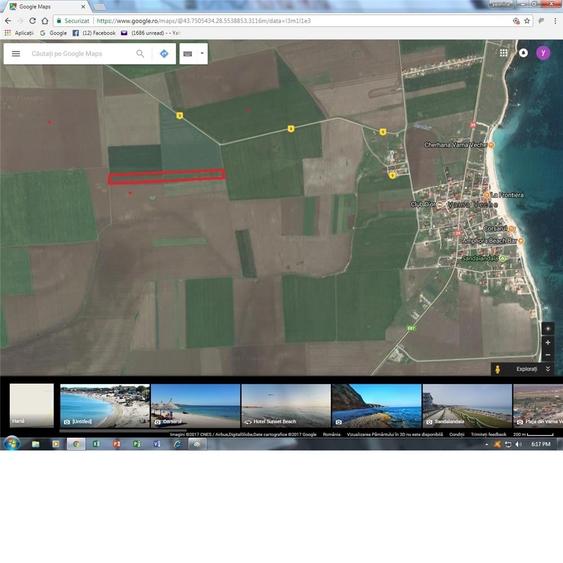Click the Amphora Beach Bar pin
563x563 pixels.
point(520,241)
